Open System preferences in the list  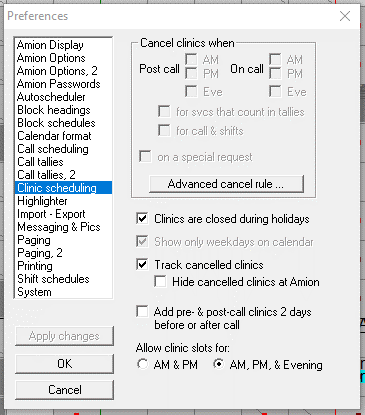tap(63, 292)
